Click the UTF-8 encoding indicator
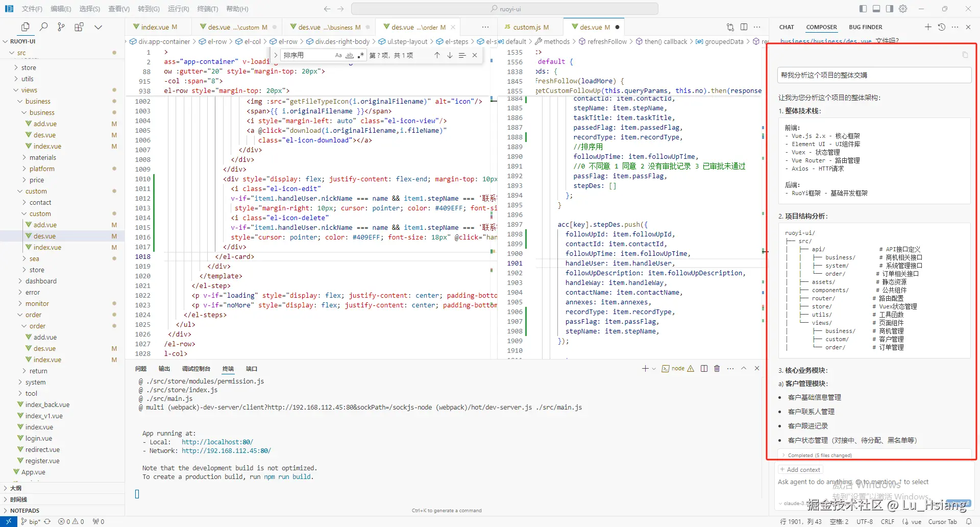 (865, 521)
